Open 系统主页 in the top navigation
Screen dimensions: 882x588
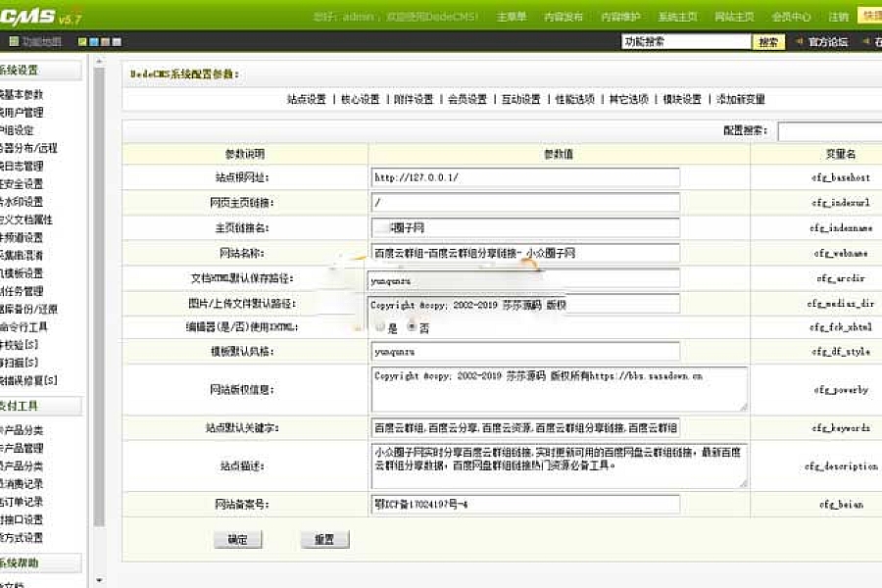[x=677, y=17]
